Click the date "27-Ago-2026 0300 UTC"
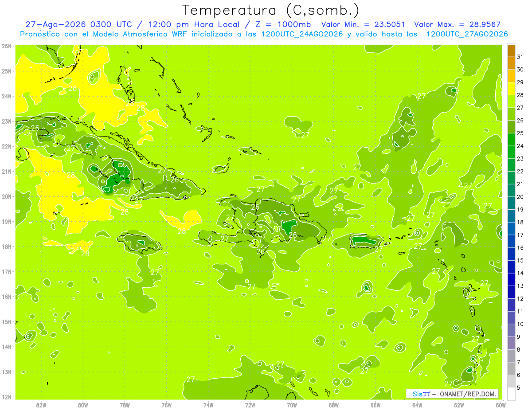532x411 pixels. pyautogui.click(x=78, y=24)
